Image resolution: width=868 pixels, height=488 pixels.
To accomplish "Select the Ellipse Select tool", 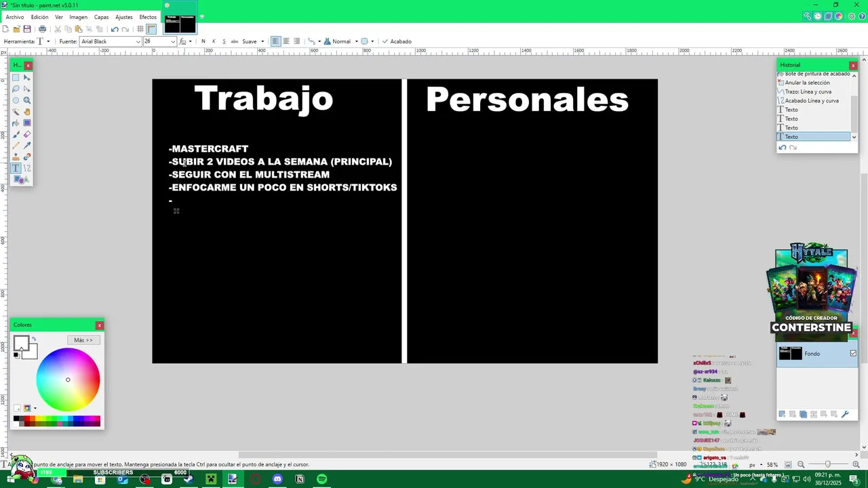I will 16,100.
